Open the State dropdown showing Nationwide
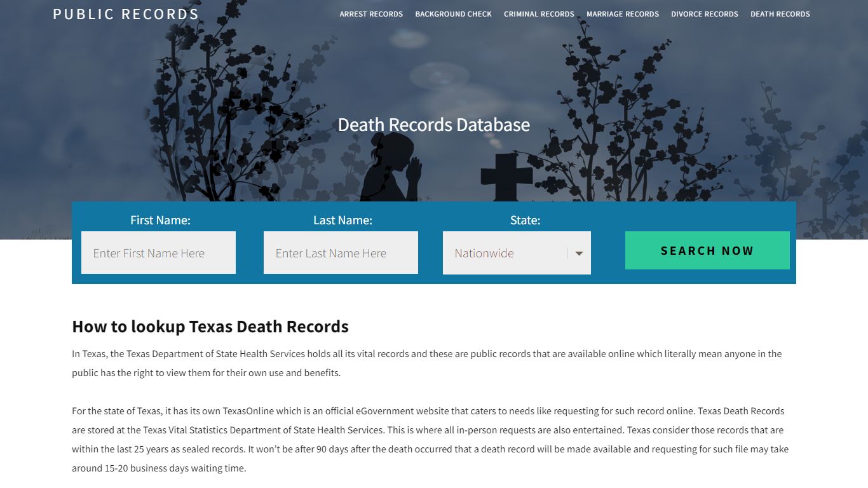 (x=517, y=253)
